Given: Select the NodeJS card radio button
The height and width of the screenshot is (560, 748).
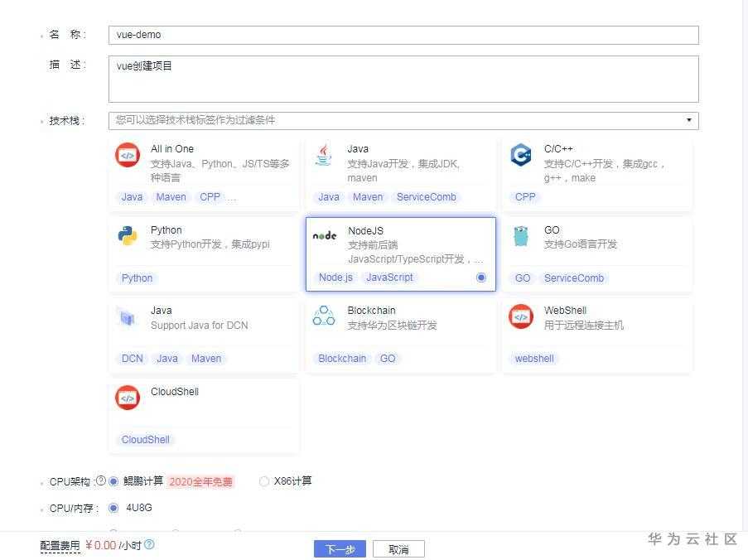Looking at the screenshot, I should (481, 278).
